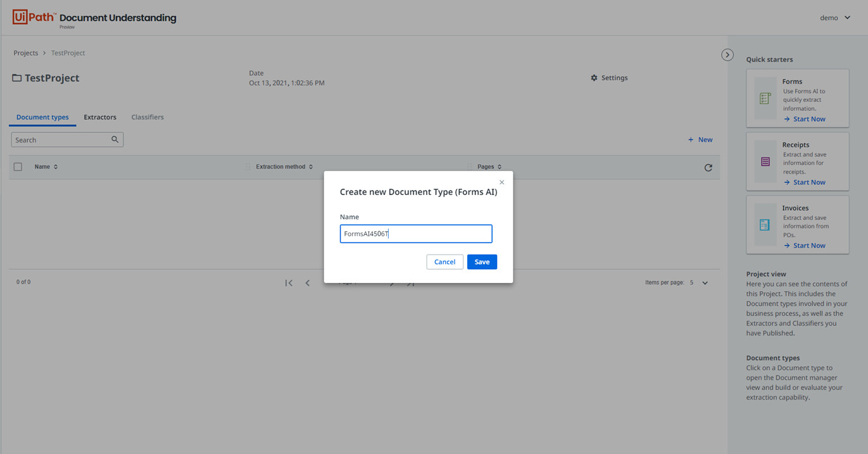Open the demo account dropdown
The image size is (868, 454).
pyautogui.click(x=835, y=18)
